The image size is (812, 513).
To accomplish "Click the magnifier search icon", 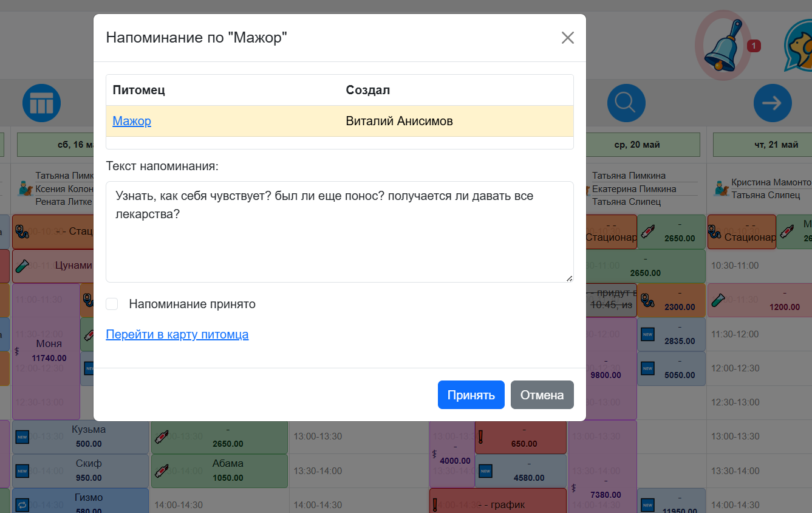I will pyautogui.click(x=626, y=103).
